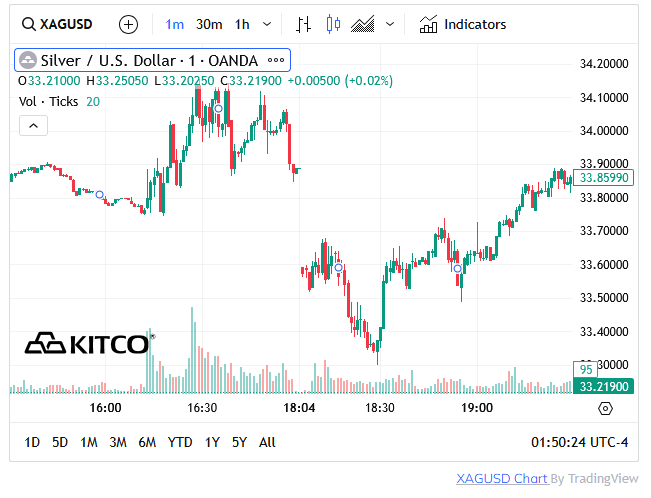Select the 3M date range
Screen dimensions: 651x498
point(118,442)
